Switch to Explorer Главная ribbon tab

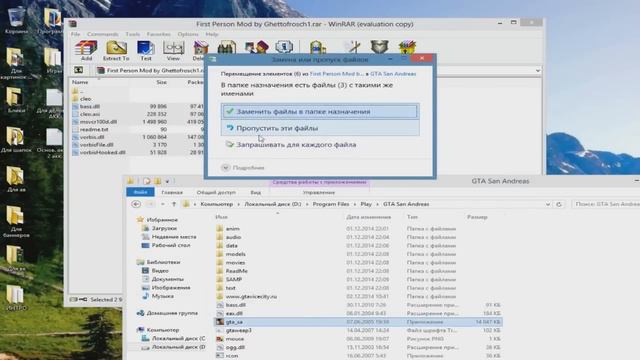[x=172, y=192]
